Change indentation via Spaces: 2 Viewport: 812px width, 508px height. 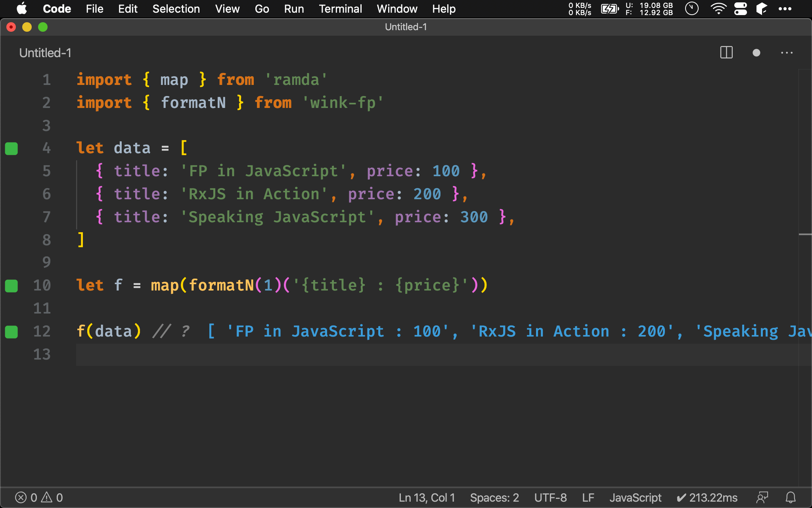(494, 498)
